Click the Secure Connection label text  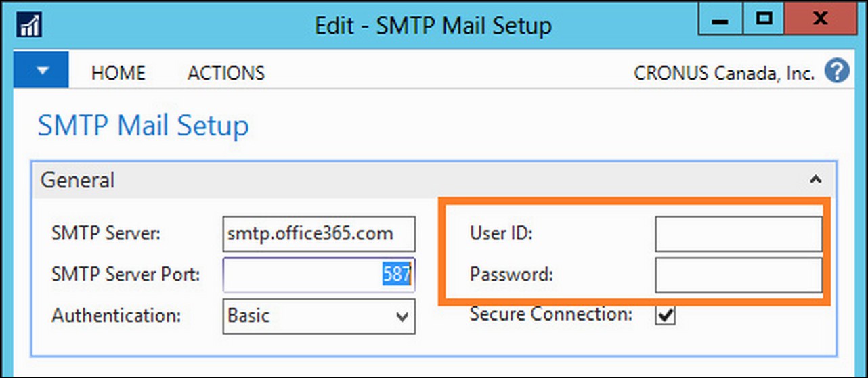tap(551, 314)
